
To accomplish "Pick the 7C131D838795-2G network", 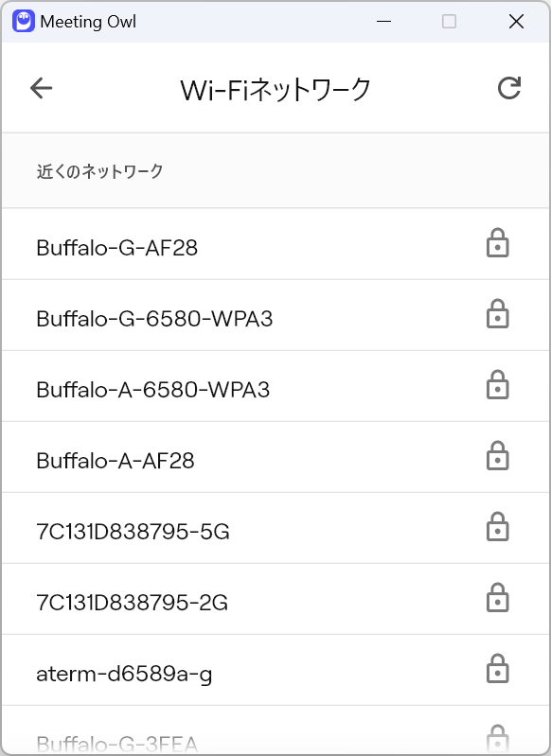I will click(275, 598).
